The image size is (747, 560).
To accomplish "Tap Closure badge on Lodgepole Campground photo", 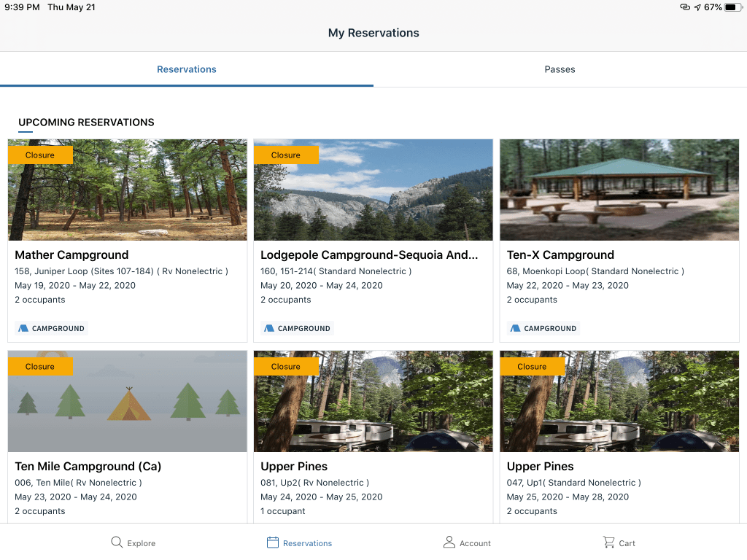I will [x=286, y=155].
